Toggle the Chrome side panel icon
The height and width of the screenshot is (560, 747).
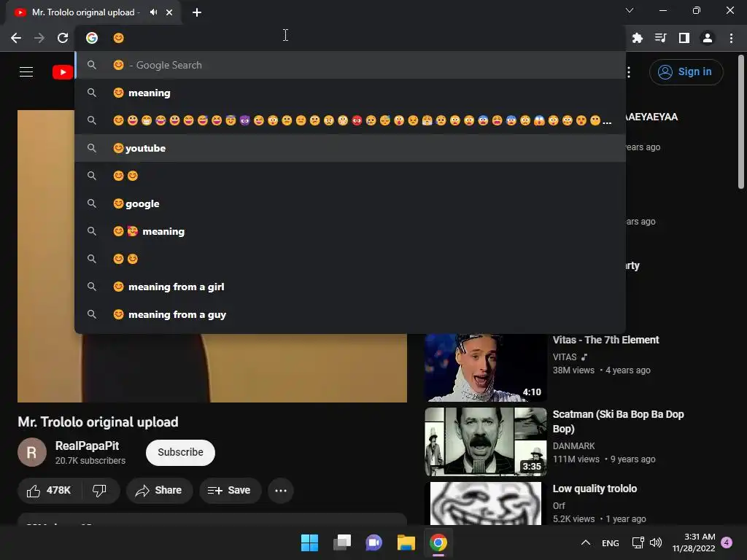(x=684, y=38)
